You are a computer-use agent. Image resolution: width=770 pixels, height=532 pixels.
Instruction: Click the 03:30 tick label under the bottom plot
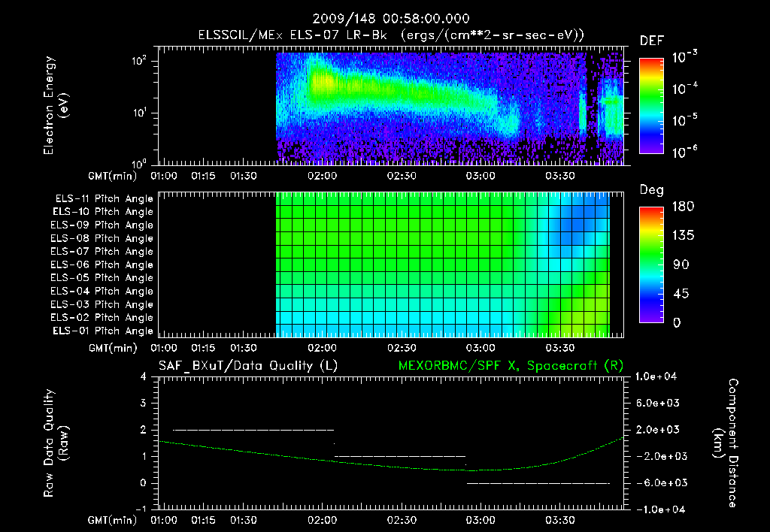559,520
